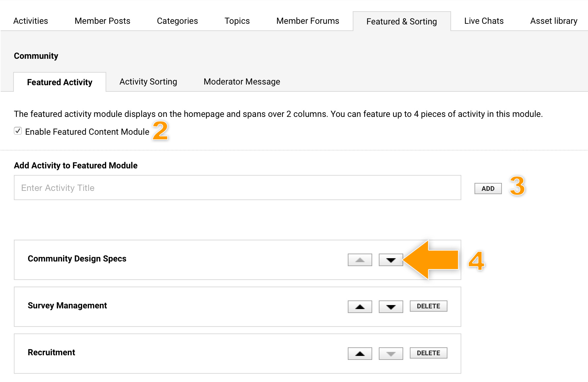Move Recruitment up
Image resolution: width=588 pixels, height=382 pixels.
point(360,354)
